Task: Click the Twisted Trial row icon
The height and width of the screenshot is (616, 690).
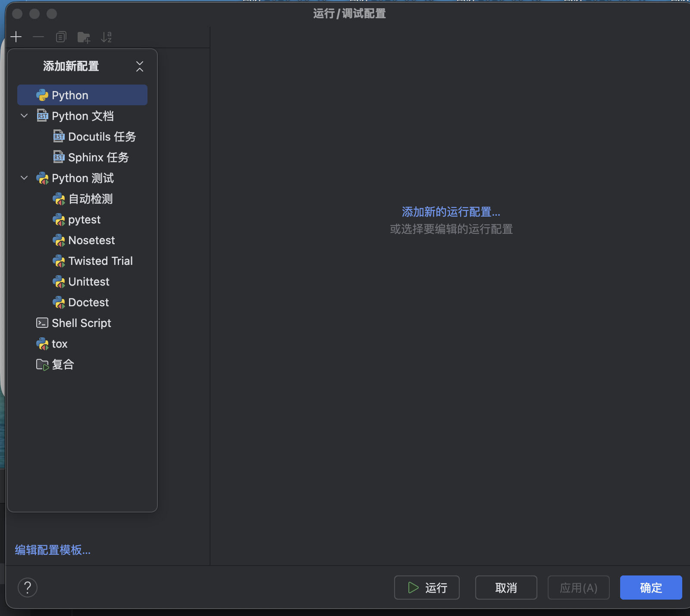Action: click(59, 261)
